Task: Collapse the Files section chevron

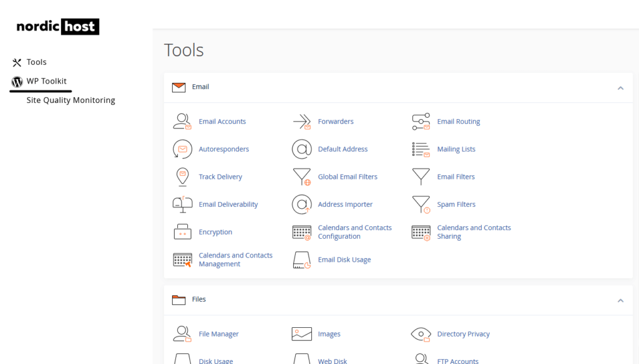Action: (620, 300)
